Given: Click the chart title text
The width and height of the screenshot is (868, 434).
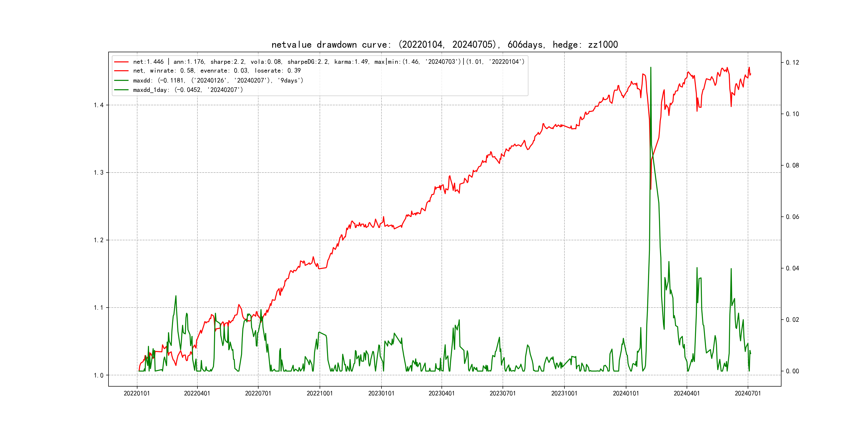Looking at the screenshot, I should tap(444, 44).
